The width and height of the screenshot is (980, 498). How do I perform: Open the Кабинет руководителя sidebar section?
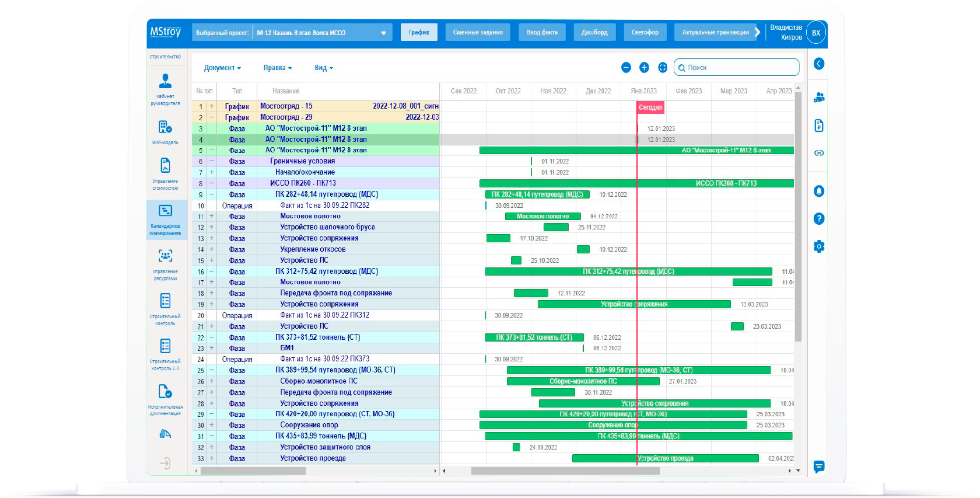coord(165,89)
